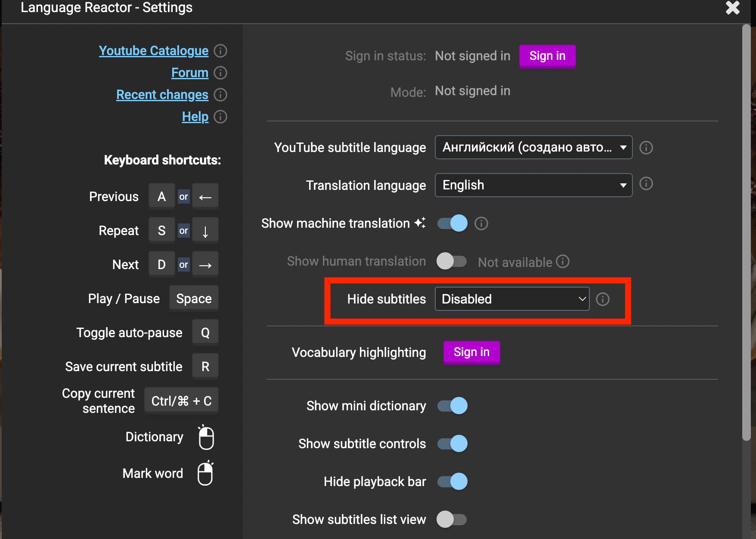Click the Dictionary mouse icon
The height and width of the screenshot is (539, 756).
[x=206, y=437]
